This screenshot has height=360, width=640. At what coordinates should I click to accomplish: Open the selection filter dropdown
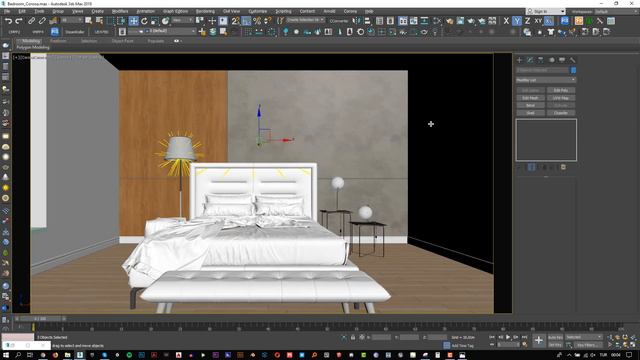[72, 20]
